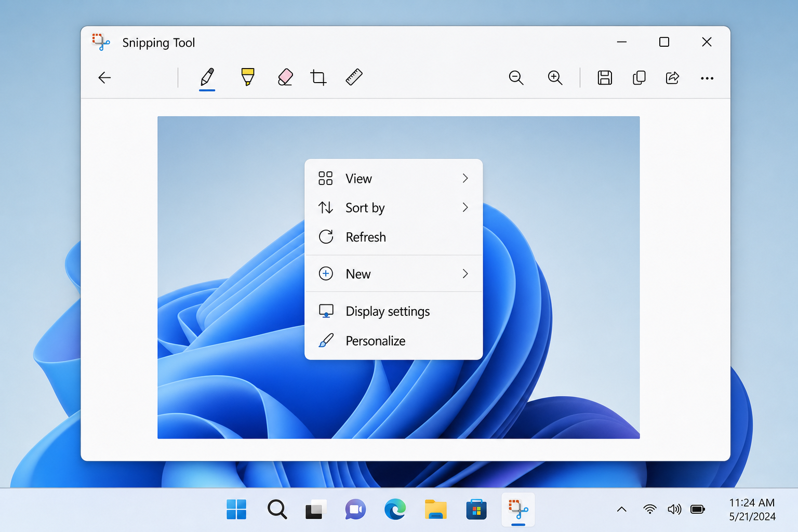This screenshot has width=798, height=532.
Task: Select the Eraser tool
Action: point(285,77)
